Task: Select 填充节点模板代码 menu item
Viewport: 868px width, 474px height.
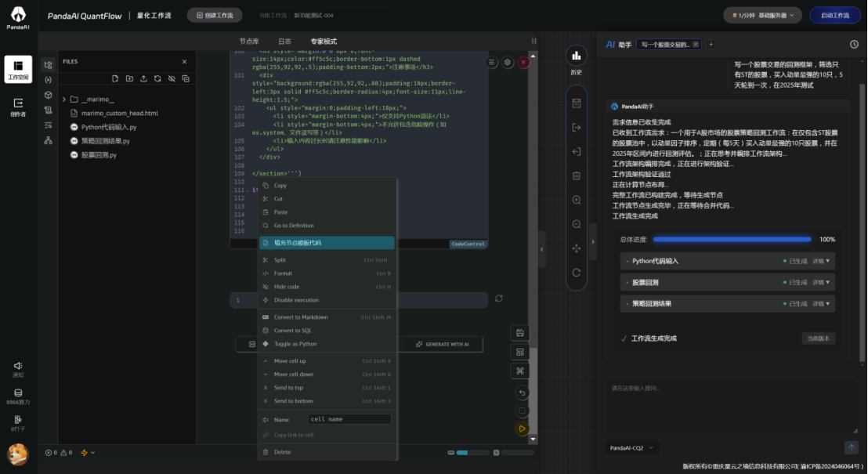Action: pos(327,243)
